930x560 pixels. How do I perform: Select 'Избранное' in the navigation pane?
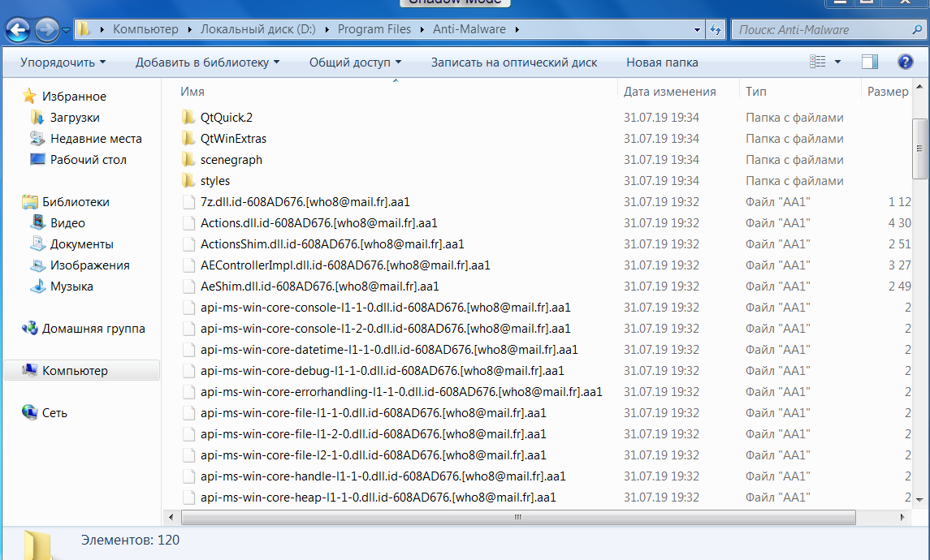click(x=74, y=96)
